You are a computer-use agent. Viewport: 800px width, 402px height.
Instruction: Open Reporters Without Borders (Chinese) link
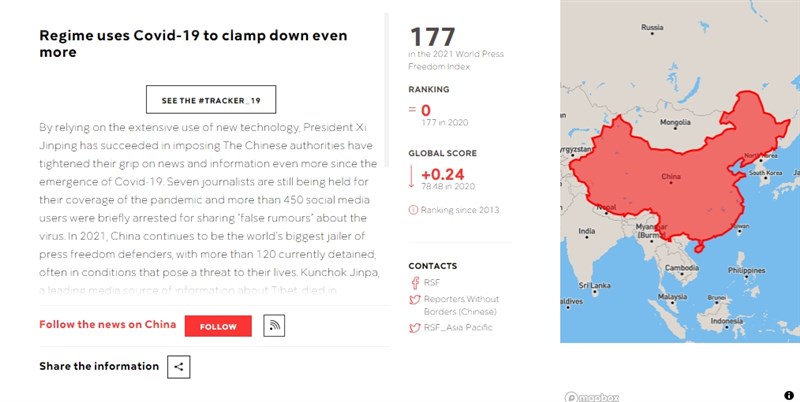coord(461,305)
